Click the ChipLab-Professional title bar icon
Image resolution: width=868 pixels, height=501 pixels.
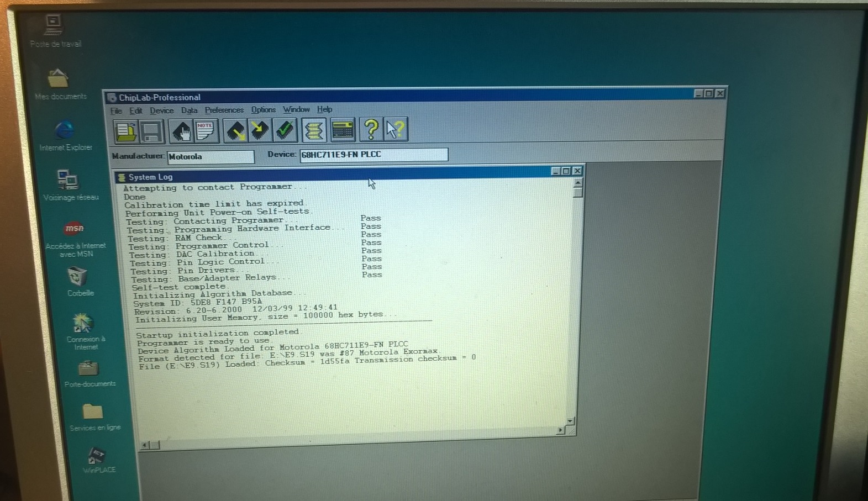(x=112, y=98)
